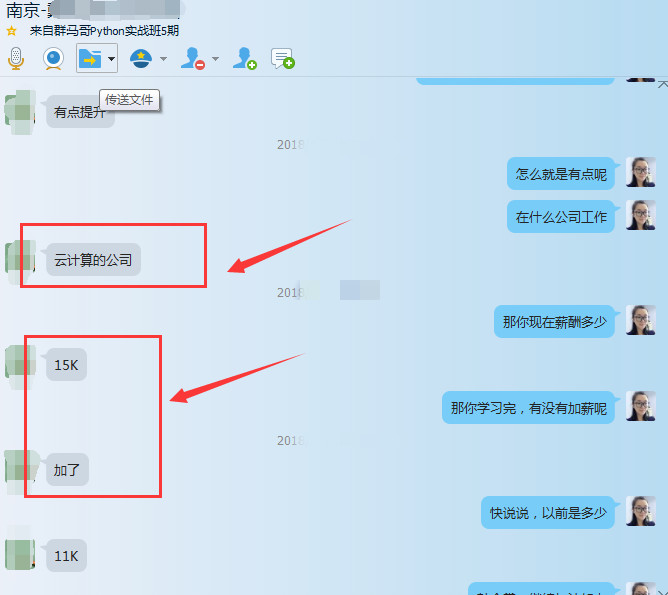Image resolution: width=668 pixels, height=595 pixels.
Task: Select the 加了 message bubble
Action: point(66,469)
